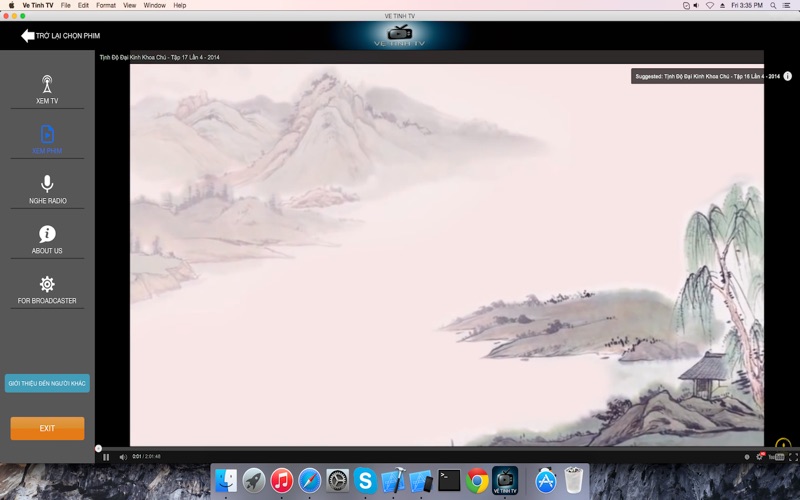This screenshot has width=800, height=500.
Task: Open the Apple menu
Action: tap(11, 5)
